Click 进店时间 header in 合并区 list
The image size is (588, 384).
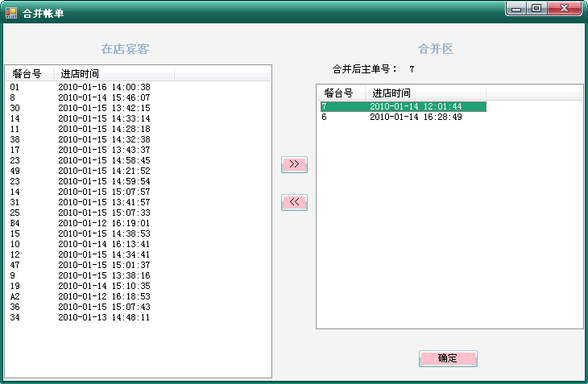point(425,93)
